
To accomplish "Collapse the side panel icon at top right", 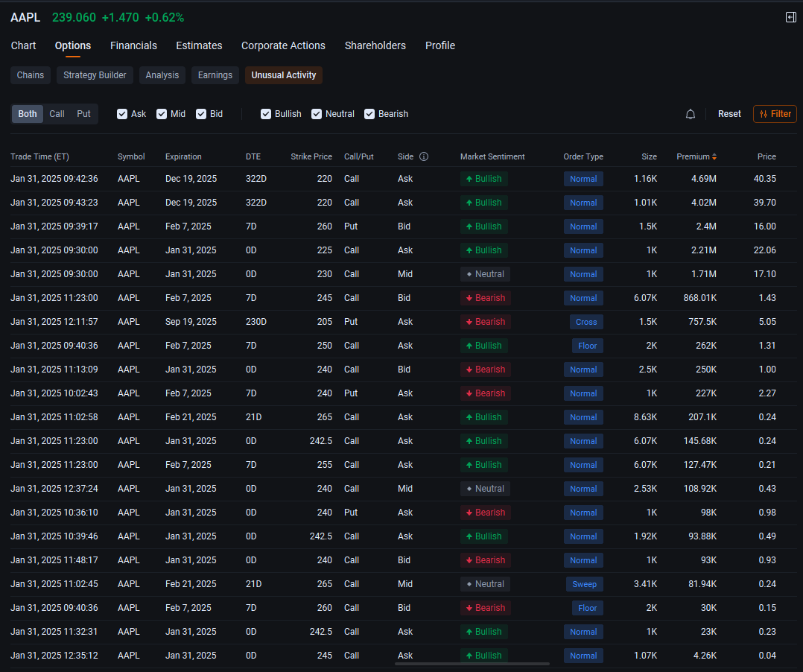I will 791,17.
